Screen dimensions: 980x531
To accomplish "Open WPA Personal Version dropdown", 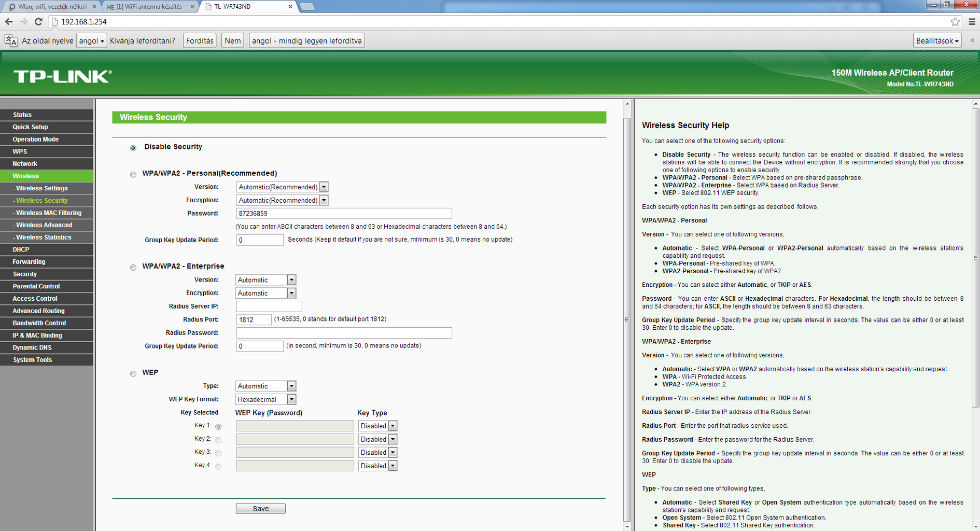I will pos(282,187).
